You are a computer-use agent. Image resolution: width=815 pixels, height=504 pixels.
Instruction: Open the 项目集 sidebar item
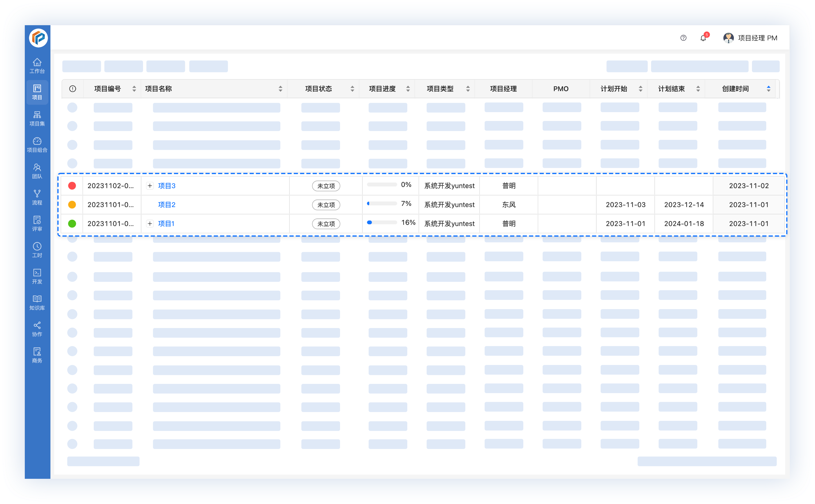tap(37, 118)
